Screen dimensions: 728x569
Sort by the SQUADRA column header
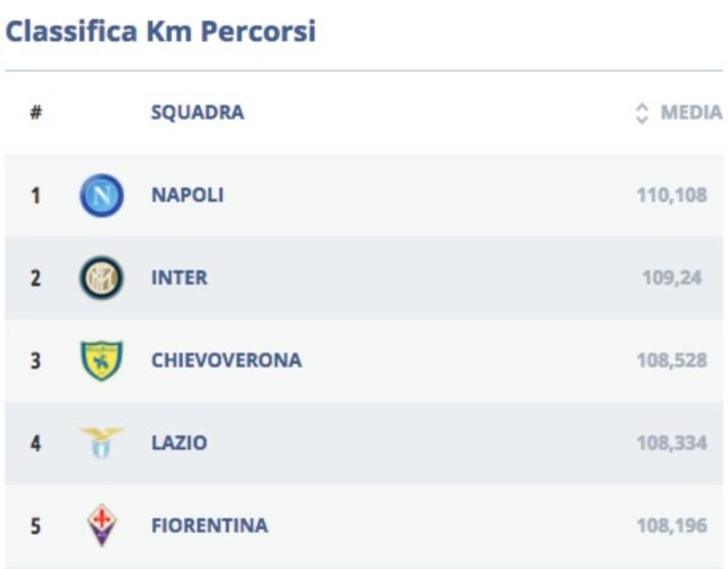click(x=197, y=112)
